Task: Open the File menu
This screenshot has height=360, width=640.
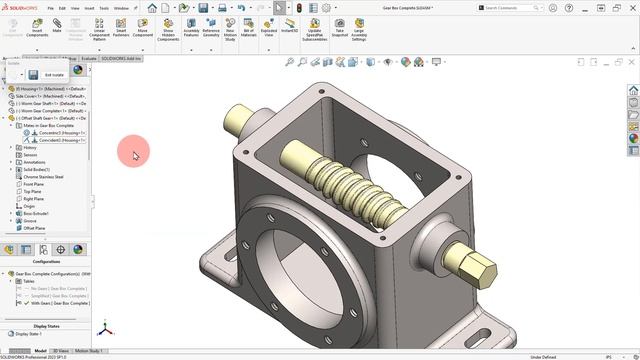Action: point(51,8)
